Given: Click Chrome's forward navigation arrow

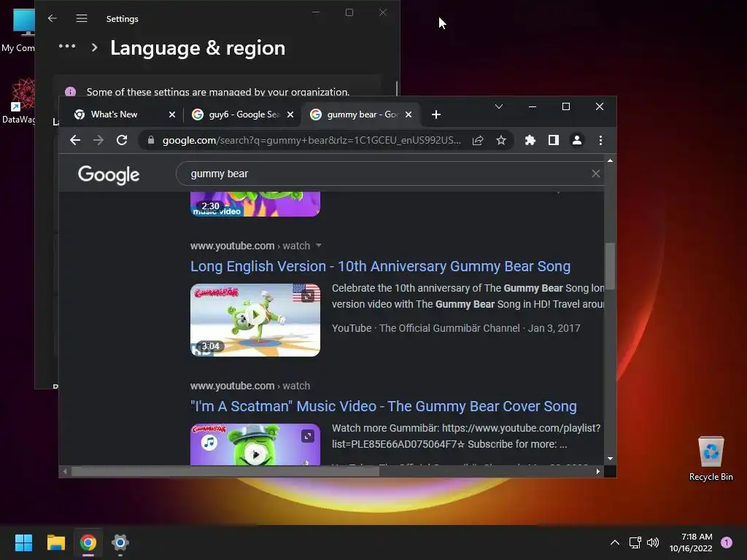Looking at the screenshot, I should click(98, 140).
